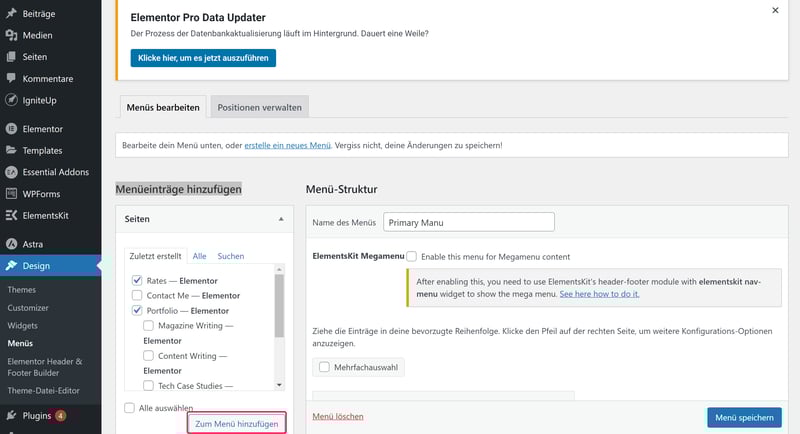Select the Suchen tab in Seiten panel
Viewport: 800px width, 434px height.
point(230,256)
